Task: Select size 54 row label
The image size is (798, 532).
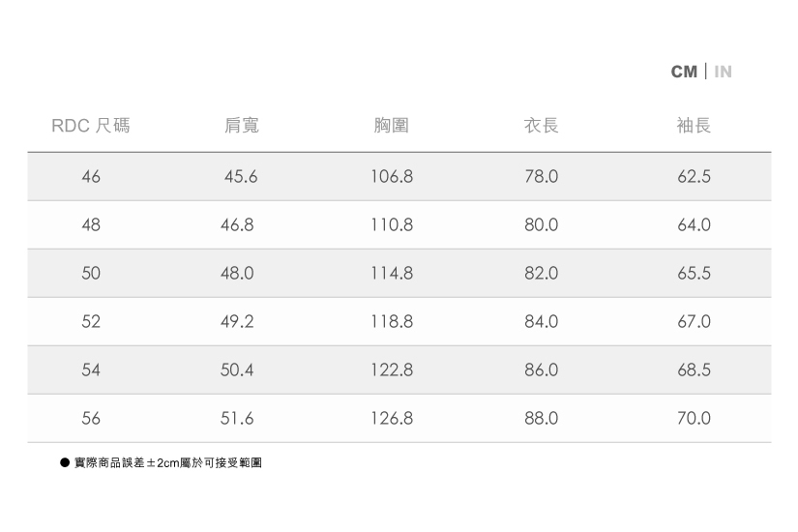Action: [91, 370]
